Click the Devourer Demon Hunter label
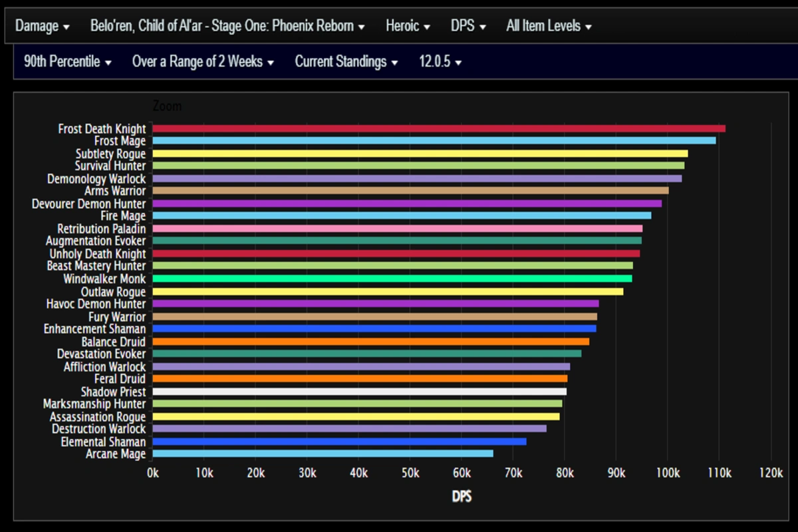The image size is (798, 532). 88,203
